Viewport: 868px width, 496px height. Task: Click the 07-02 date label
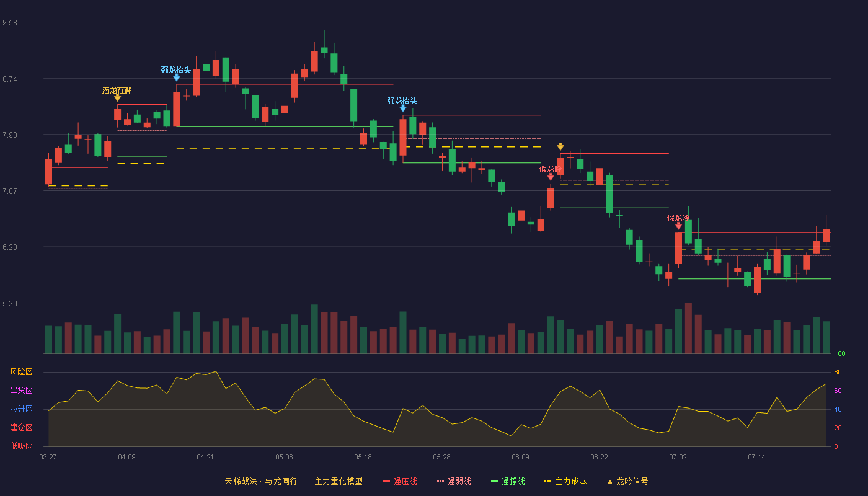pos(678,457)
